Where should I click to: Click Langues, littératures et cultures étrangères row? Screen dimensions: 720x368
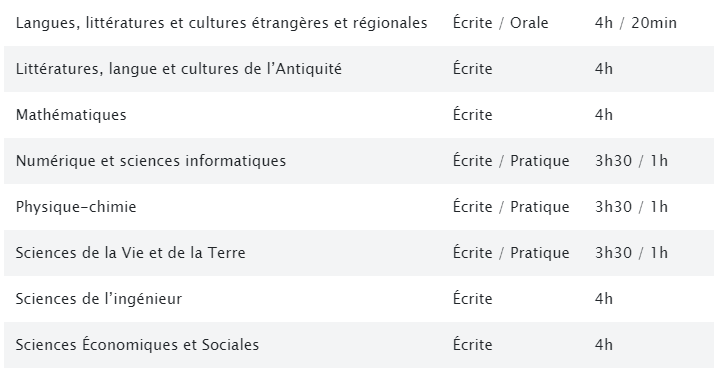coord(359,23)
